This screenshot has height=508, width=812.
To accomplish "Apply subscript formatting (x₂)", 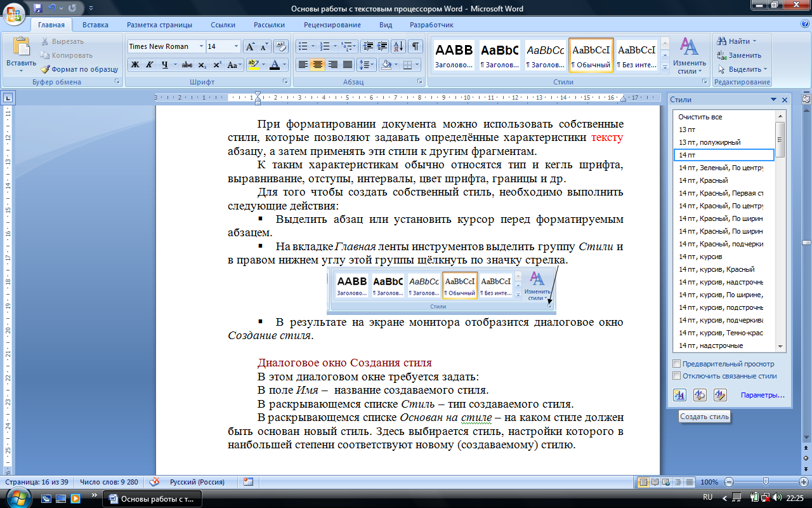I will (202, 65).
